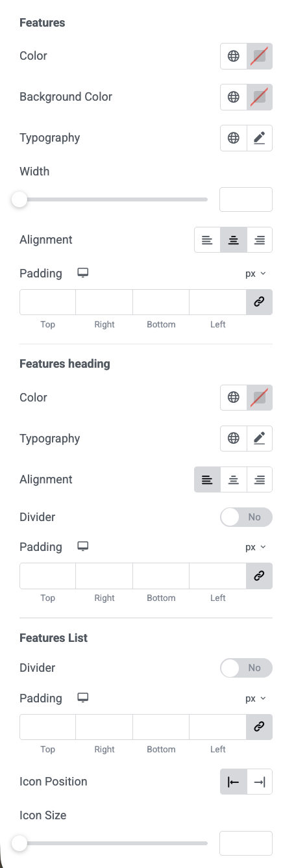Viewport: 283px width, 868px height.
Task: Change unit for Features heading Padding
Action: tap(256, 547)
